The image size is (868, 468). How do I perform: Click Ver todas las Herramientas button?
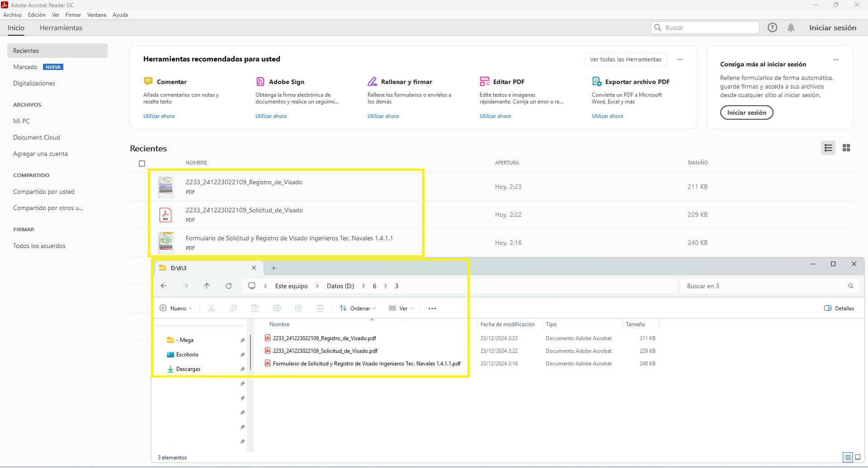[x=625, y=59]
